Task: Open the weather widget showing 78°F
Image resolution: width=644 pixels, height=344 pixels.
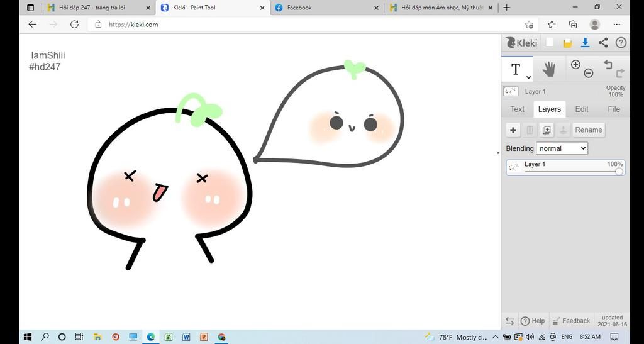Action: tap(457, 337)
